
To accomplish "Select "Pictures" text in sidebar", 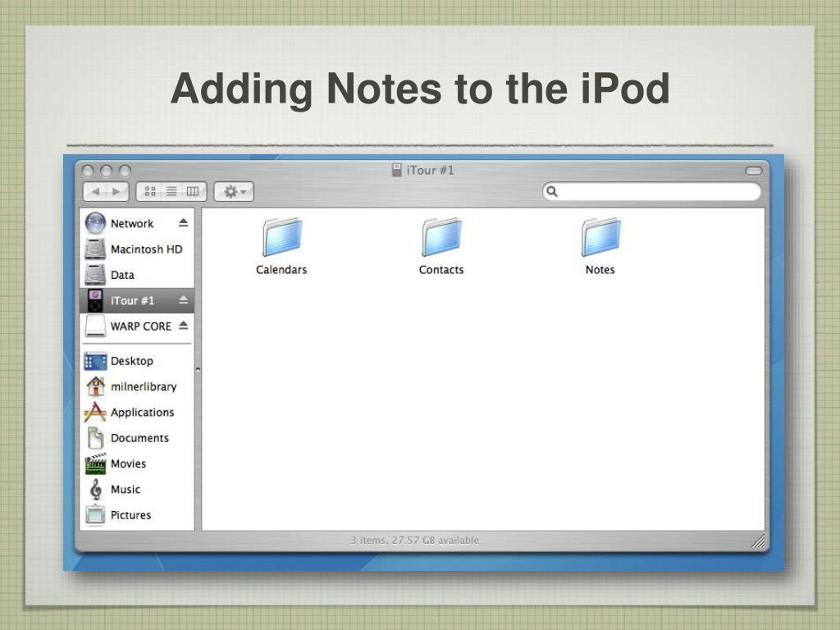I will 130,515.
